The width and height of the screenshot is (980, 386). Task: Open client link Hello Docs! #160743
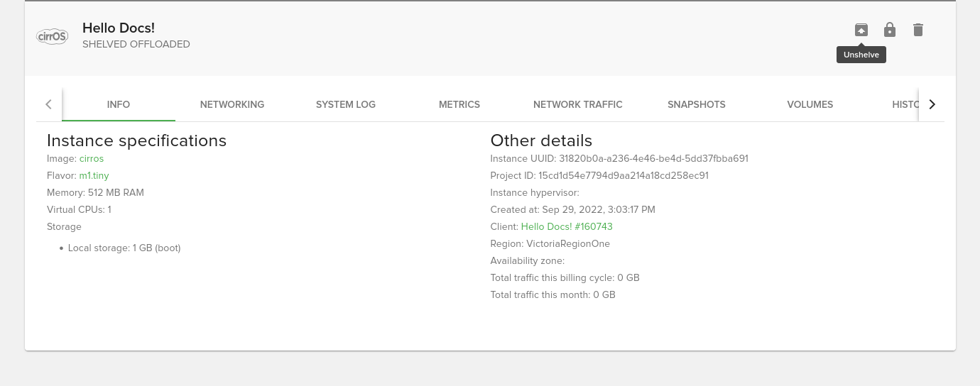pyautogui.click(x=567, y=226)
